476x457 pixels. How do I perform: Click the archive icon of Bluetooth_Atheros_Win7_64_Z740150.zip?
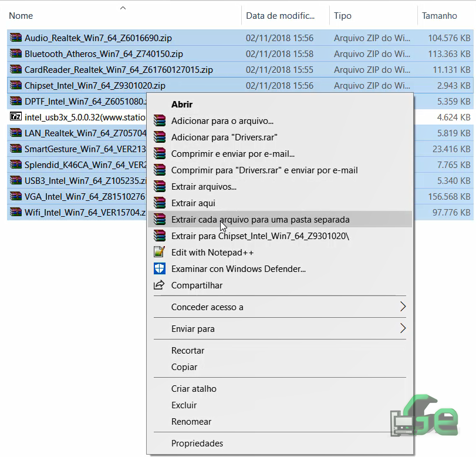point(16,53)
